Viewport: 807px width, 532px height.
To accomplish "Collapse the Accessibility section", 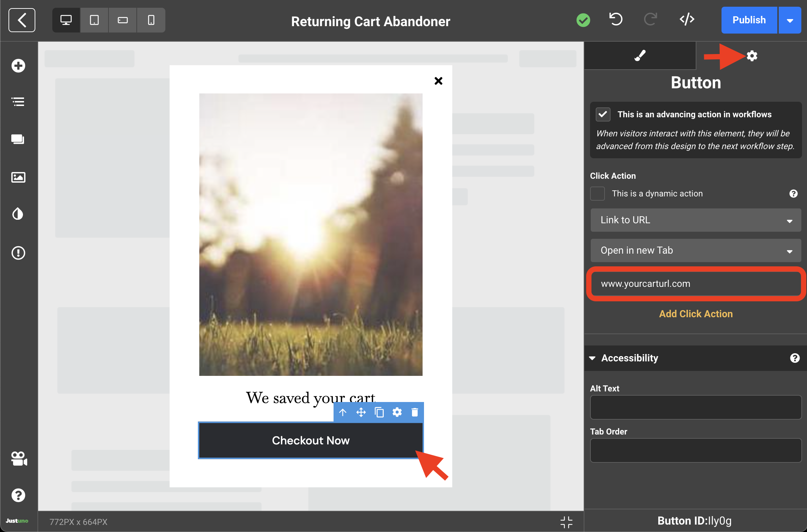I will coord(593,358).
